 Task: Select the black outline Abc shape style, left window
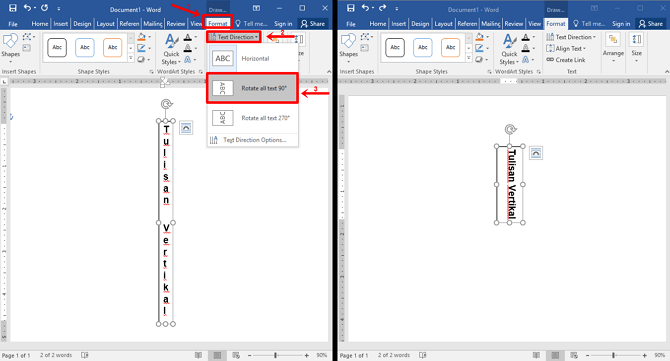click(x=57, y=47)
